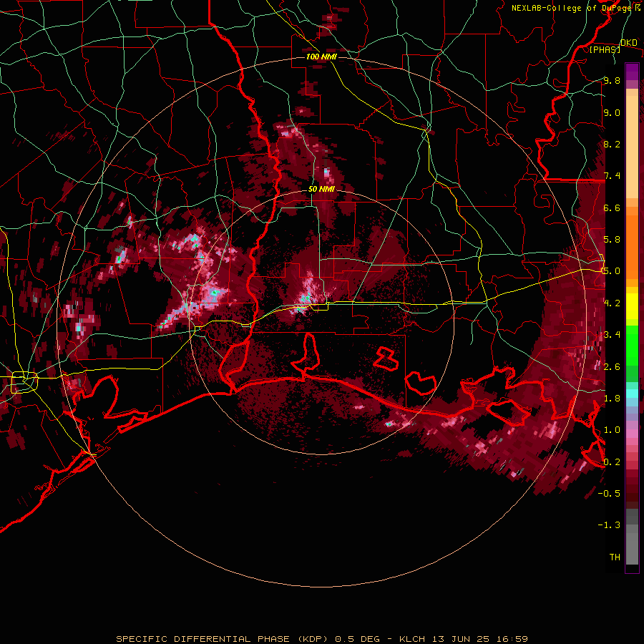Image resolution: width=644 pixels, height=644 pixels.
Task: Click the 100 NMI range ring label
Action: point(321,57)
